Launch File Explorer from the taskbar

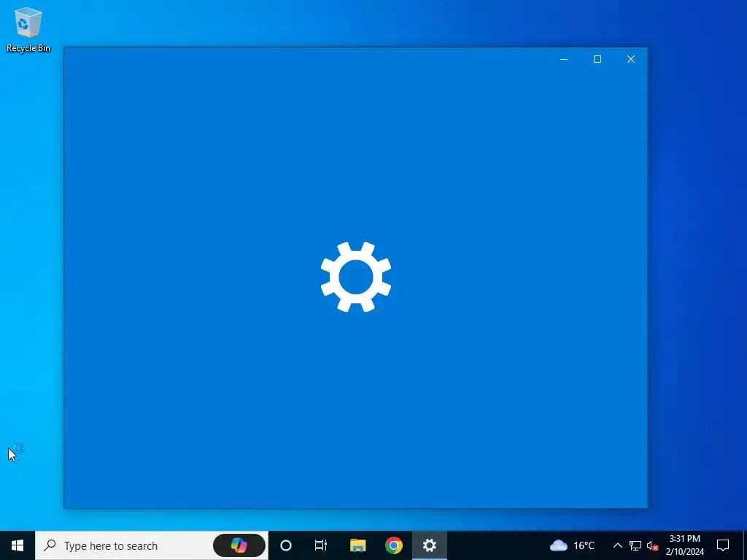point(357,545)
